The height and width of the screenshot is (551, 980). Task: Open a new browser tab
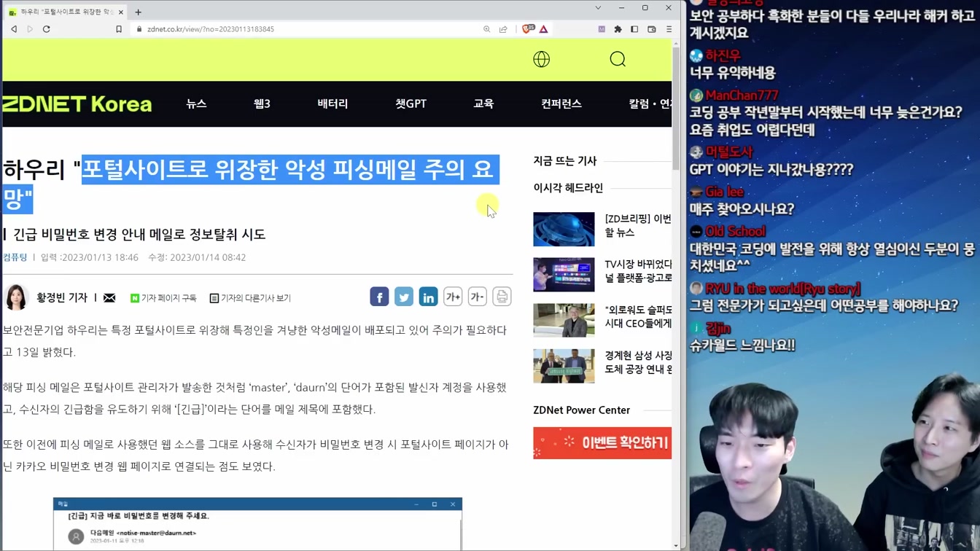pos(138,12)
